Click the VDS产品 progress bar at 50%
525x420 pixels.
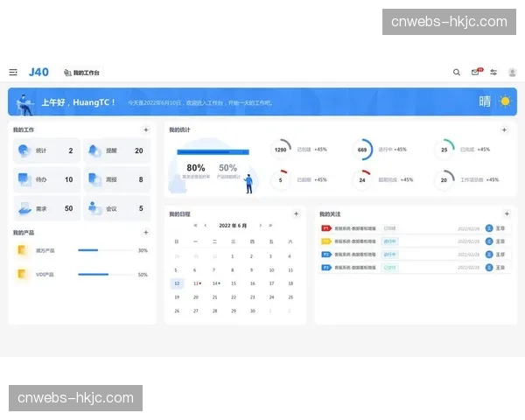(101, 275)
